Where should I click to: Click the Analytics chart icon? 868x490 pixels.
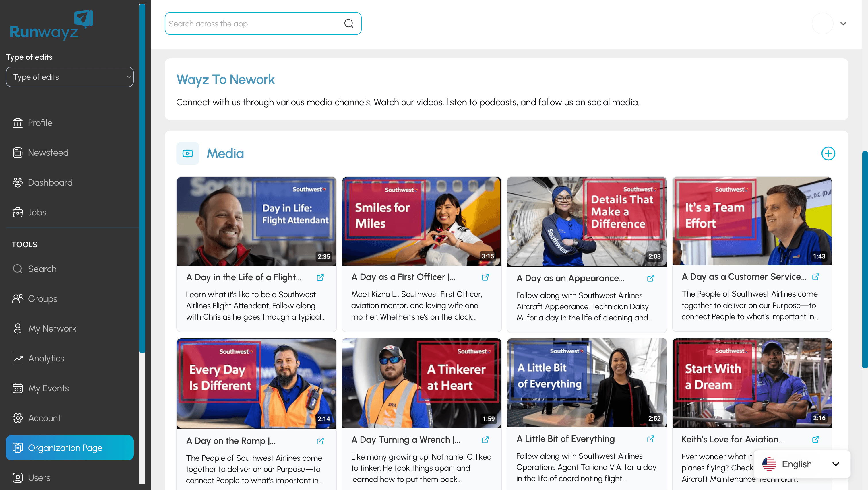point(18,358)
